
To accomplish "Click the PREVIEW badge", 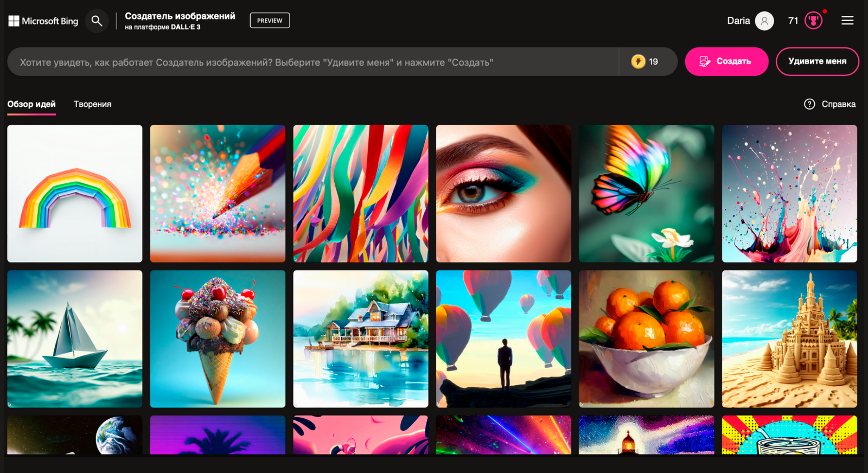I will (270, 21).
